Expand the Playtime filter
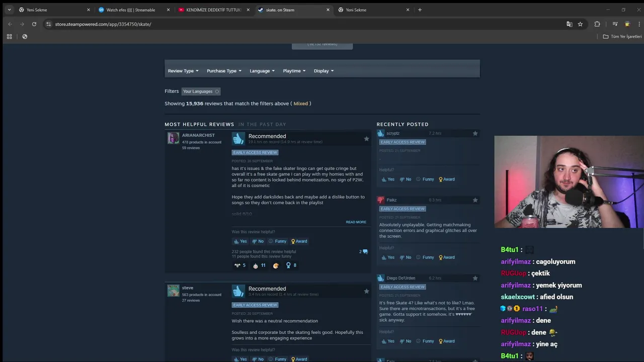644x362 pixels. point(294,71)
